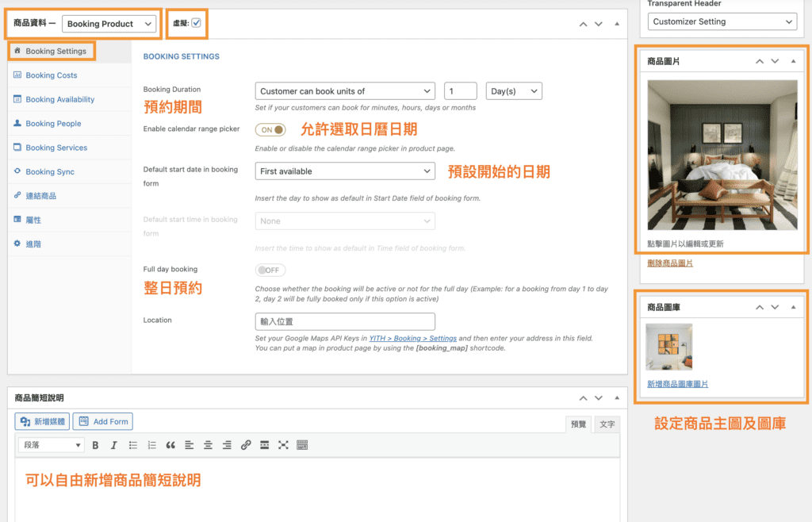
Task: Click the 新增媒體 add media button
Action: (x=44, y=421)
